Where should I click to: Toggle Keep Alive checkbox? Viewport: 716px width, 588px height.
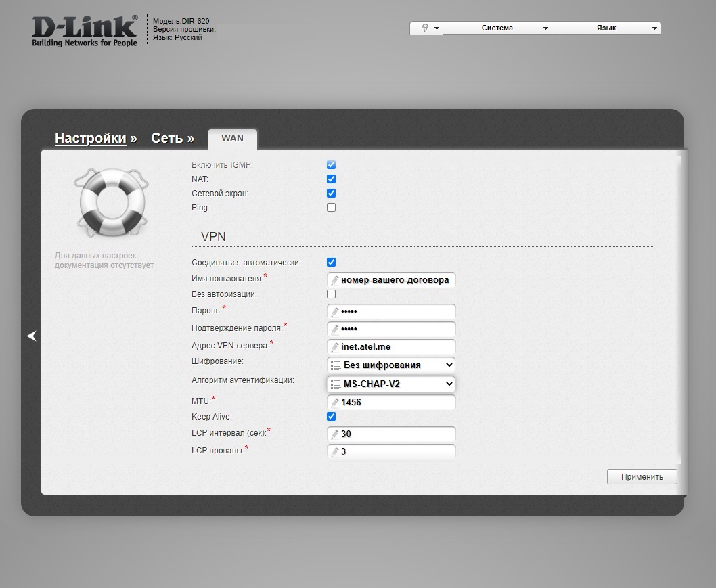pos(331,417)
